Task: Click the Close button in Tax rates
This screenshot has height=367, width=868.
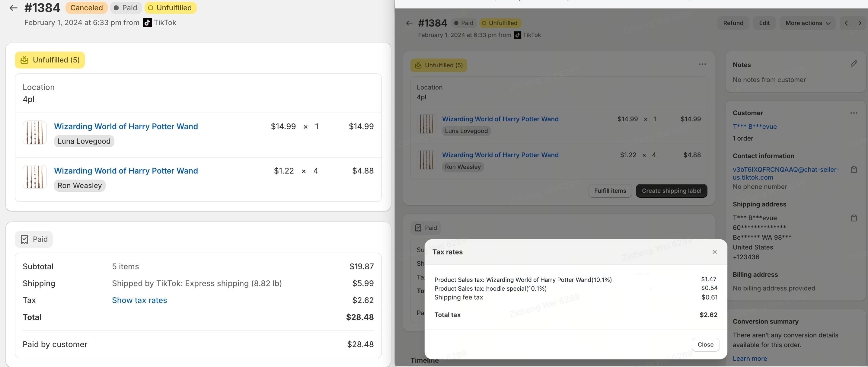Action: (705, 344)
